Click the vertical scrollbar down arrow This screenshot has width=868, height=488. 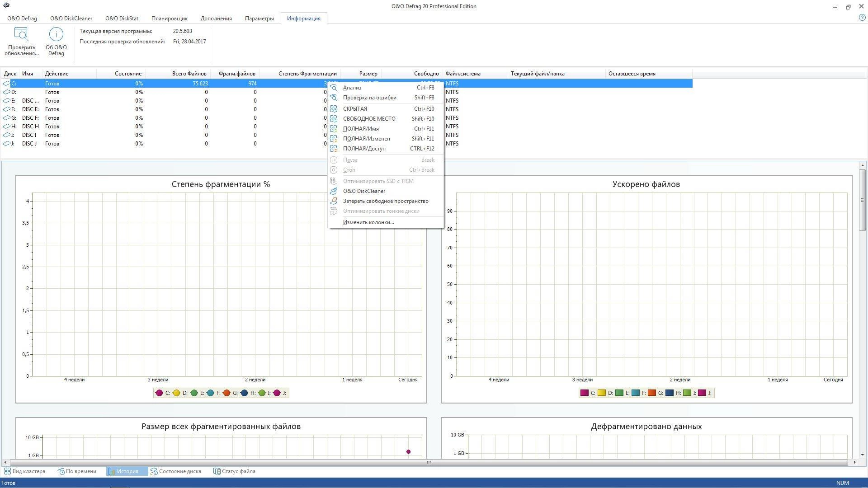863,455
